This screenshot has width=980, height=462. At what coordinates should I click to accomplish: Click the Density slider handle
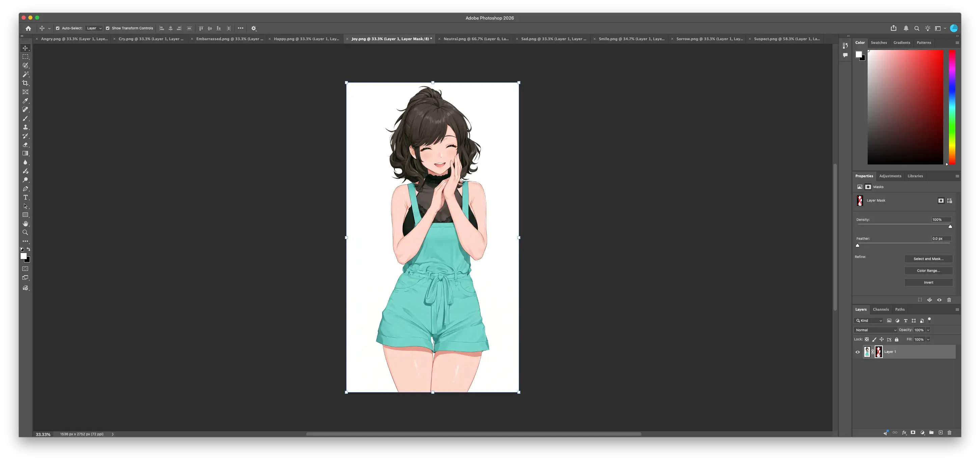[x=950, y=226]
